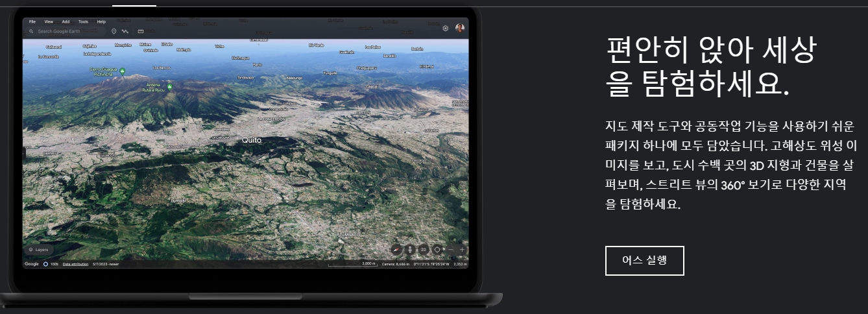Toggle the 2D view button
868x314 pixels.
(423, 249)
